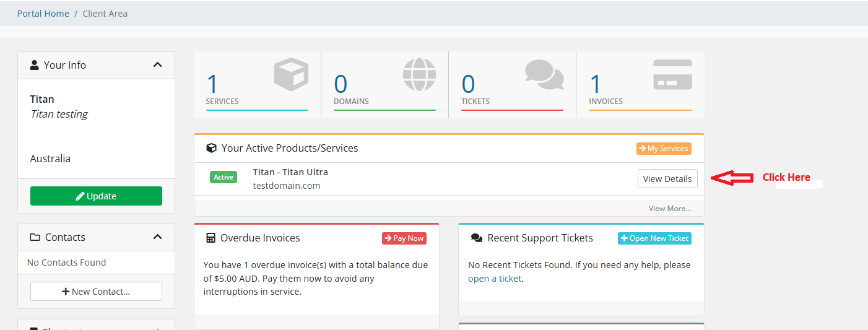
Task: Collapse the Contacts panel chevron
Action: [x=157, y=237]
